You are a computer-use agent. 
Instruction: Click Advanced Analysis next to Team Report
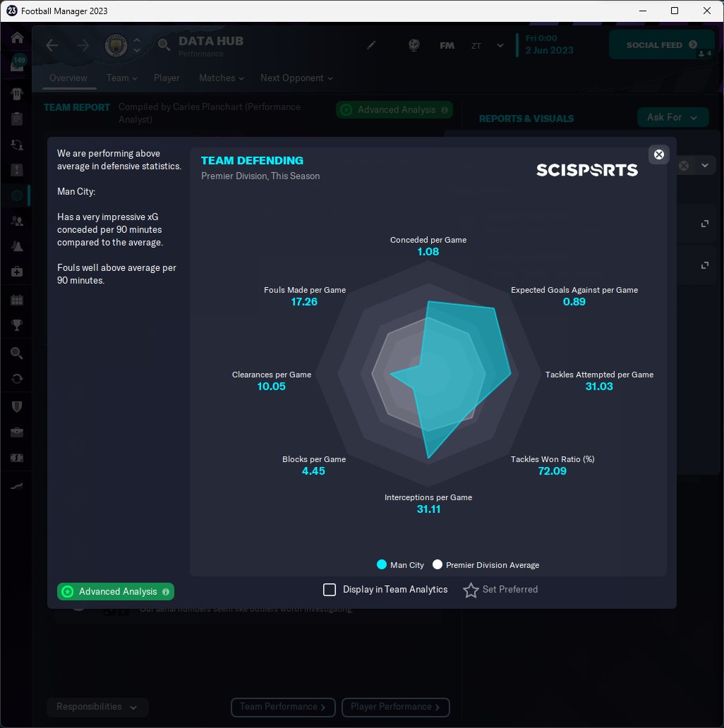coord(394,109)
